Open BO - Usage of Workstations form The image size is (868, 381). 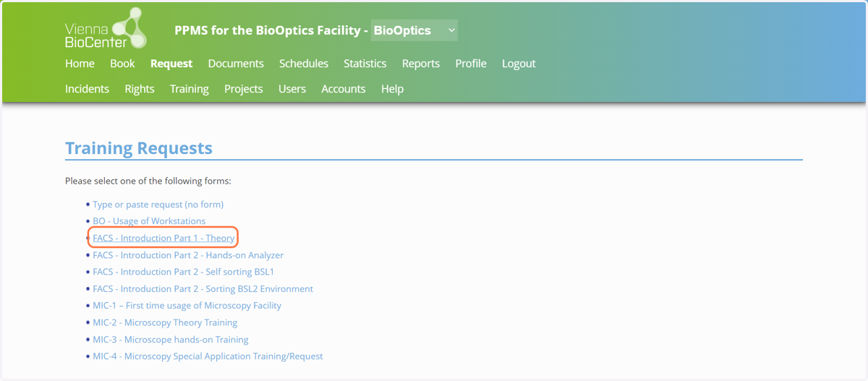click(x=149, y=221)
